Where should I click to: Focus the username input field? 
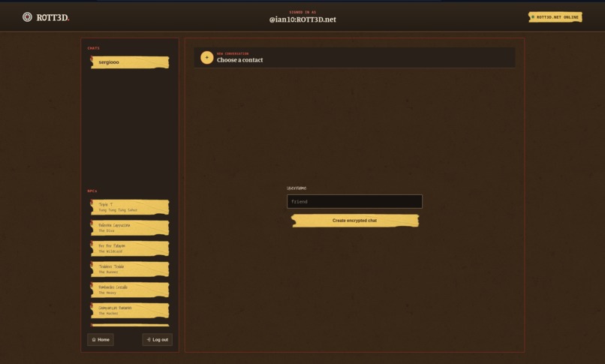354,202
